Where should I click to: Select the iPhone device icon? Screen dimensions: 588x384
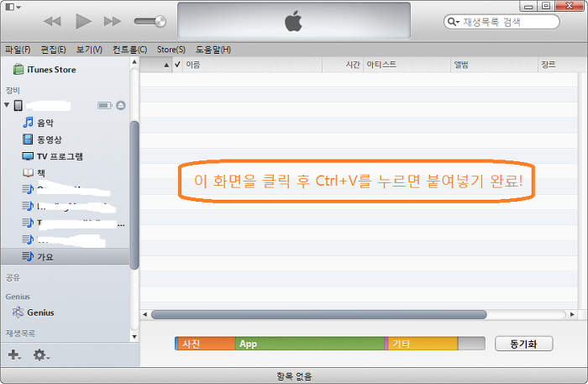(18, 105)
